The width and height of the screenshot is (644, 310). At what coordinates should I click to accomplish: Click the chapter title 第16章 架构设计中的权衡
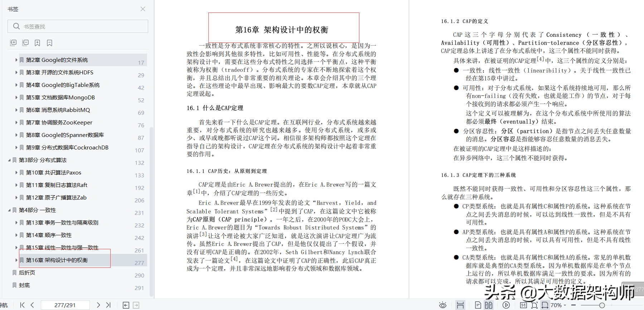pyautogui.click(x=282, y=30)
